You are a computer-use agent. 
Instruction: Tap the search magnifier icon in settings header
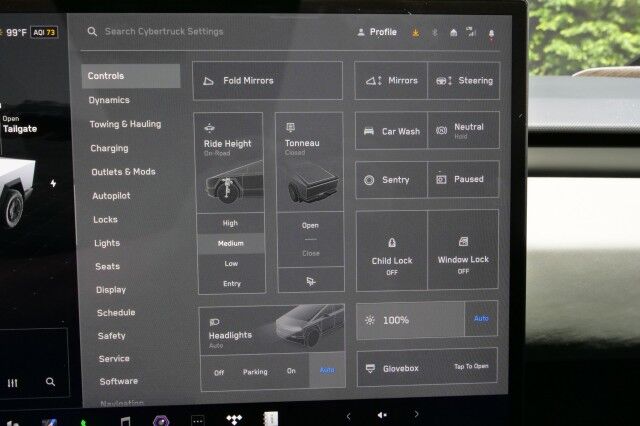(x=92, y=31)
